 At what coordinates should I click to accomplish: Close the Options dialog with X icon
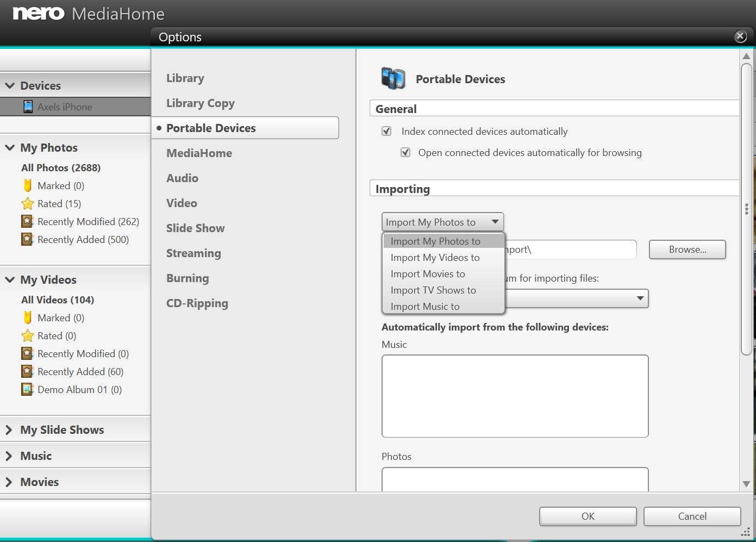740,36
